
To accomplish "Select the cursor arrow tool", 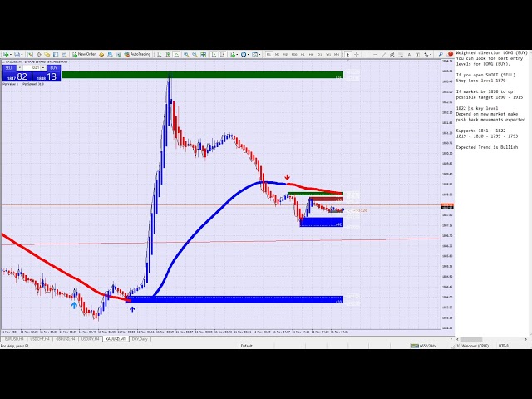I will [347, 54].
